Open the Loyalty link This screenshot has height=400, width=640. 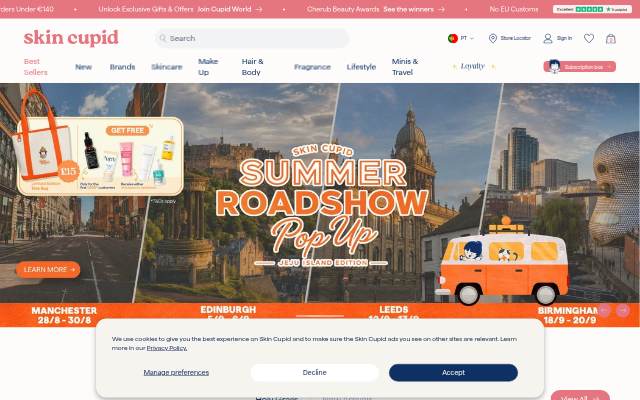[473, 67]
